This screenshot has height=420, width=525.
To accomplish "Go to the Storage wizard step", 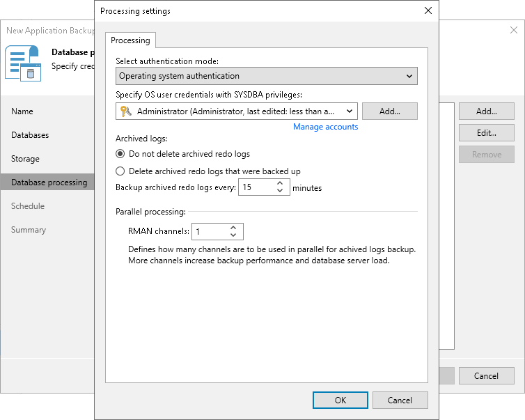I will coord(25,159).
